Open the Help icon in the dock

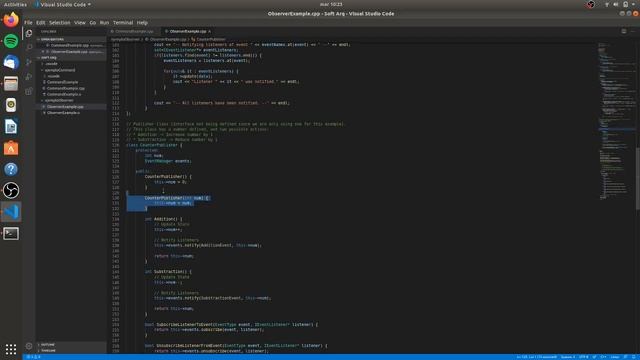tap(11, 169)
